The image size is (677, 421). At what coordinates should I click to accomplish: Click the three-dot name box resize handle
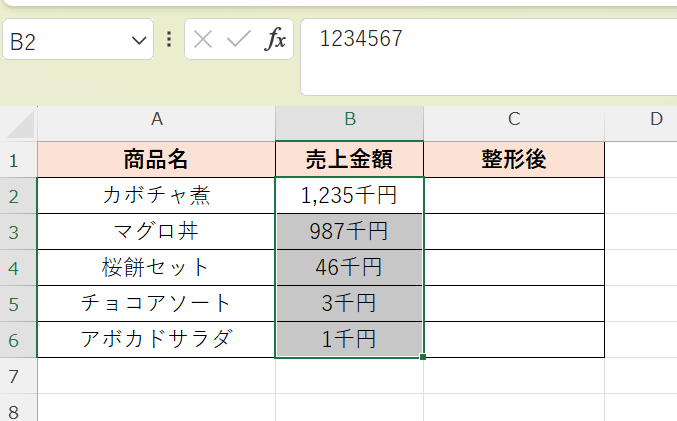[x=169, y=40]
